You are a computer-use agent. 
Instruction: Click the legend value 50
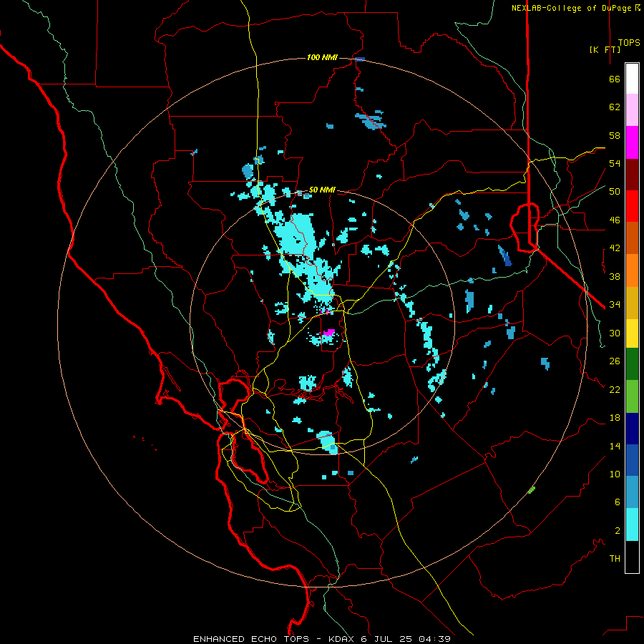615,192
